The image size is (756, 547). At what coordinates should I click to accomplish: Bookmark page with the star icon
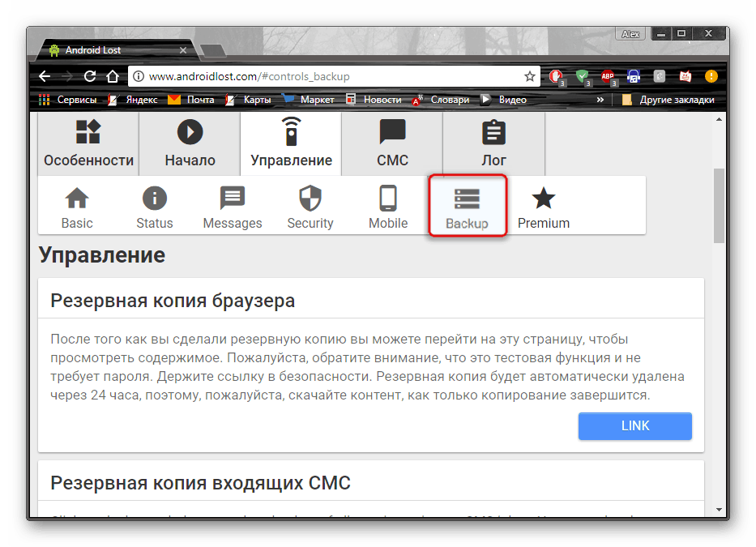click(x=529, y=76)
